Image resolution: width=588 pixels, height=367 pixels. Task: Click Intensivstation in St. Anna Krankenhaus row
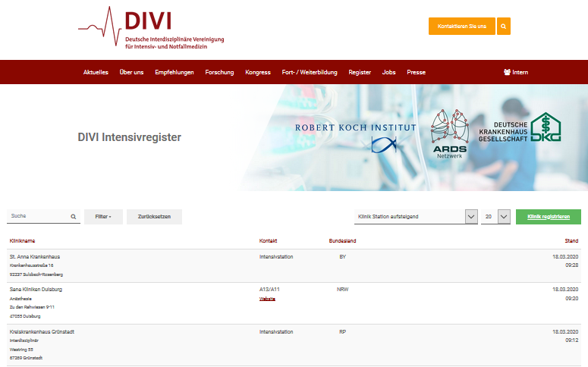pyautogui.click(x=276, y=257)
